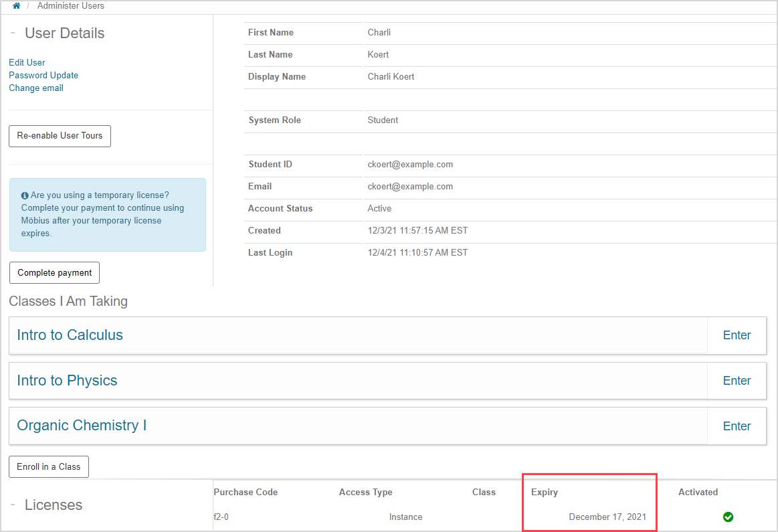Click the Expiry column header

(x=544, y=492)
